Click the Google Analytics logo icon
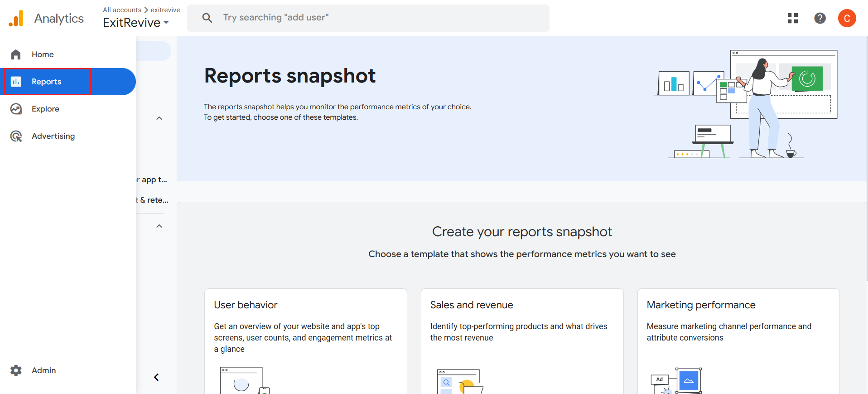 point(16,18)
